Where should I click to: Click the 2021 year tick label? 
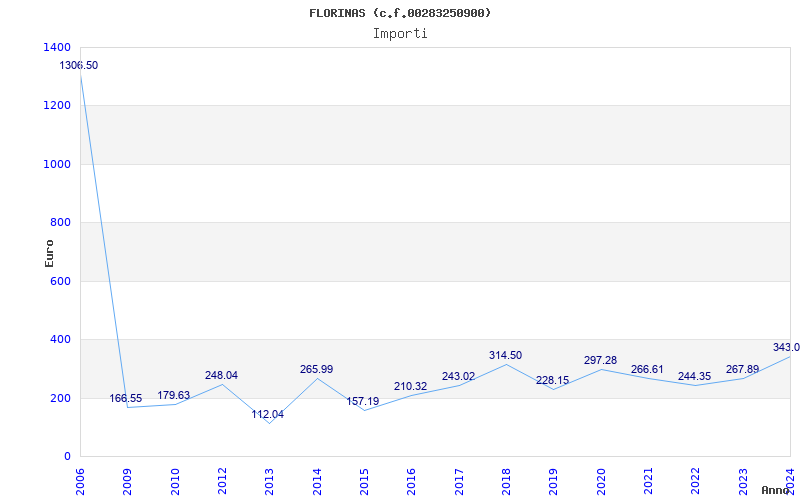pos(648,482)
